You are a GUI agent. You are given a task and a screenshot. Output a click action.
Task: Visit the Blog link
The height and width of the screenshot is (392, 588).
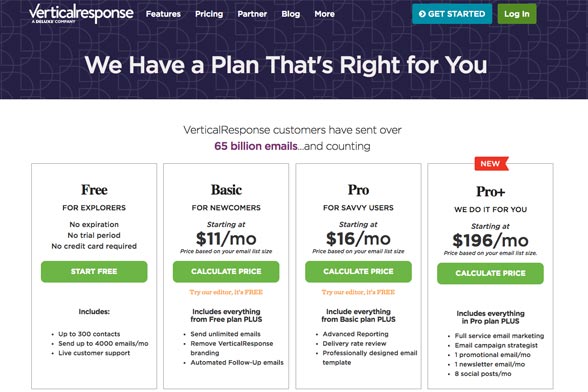(291, 14)
